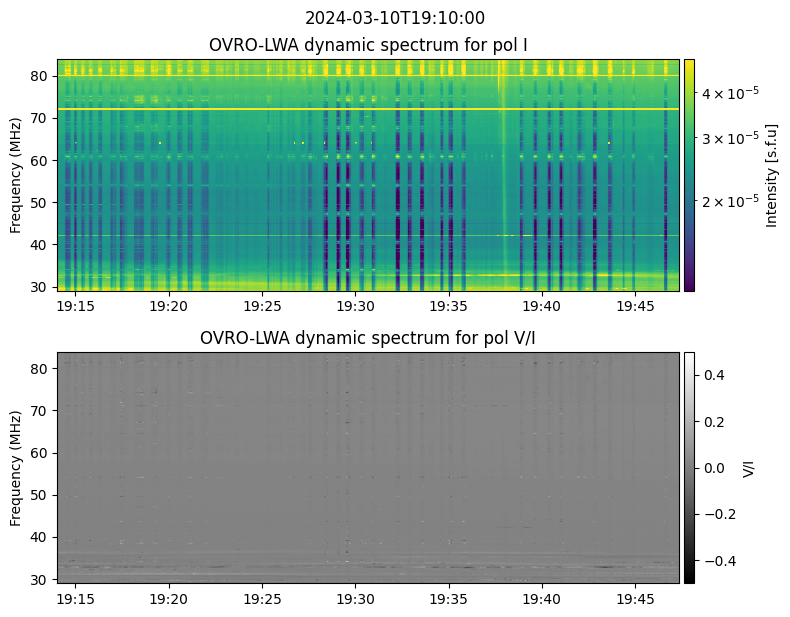Select the 'dynamic spectrum for pol V/I' title
The height and width of the screenshot is (617, 790).
click(x=368, y=338)
